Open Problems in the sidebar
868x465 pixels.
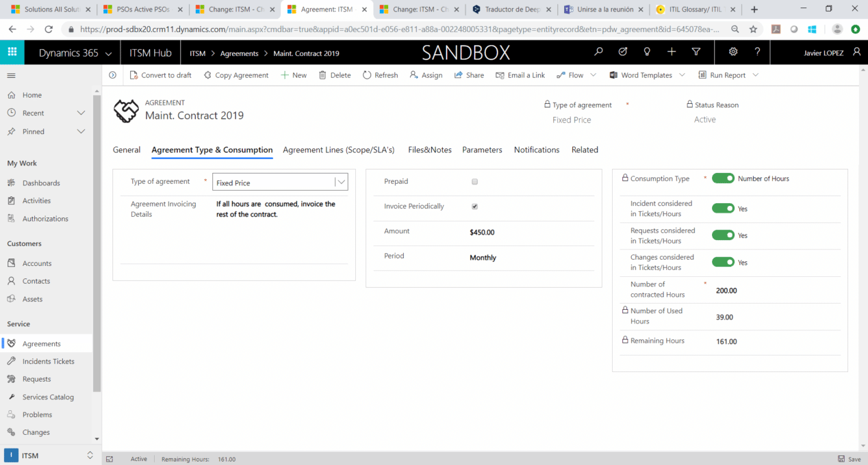point(37,414)
